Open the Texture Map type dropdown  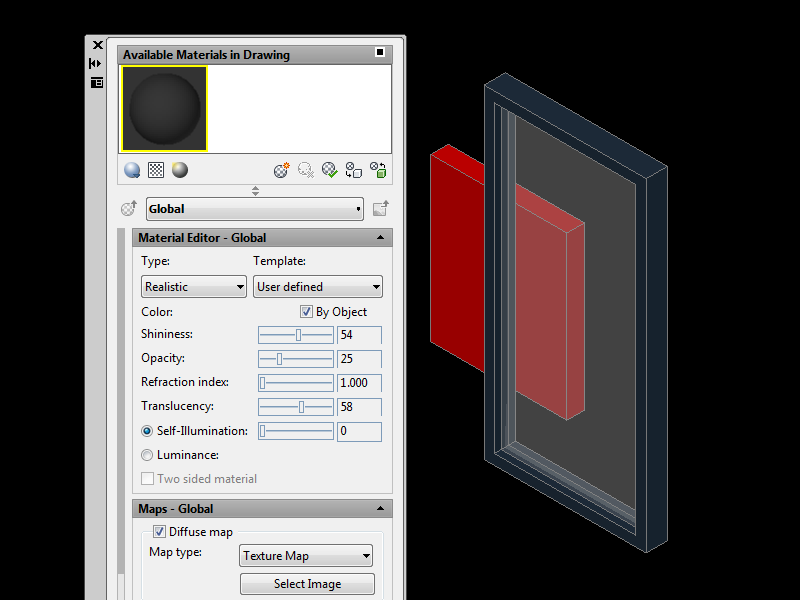306,556
